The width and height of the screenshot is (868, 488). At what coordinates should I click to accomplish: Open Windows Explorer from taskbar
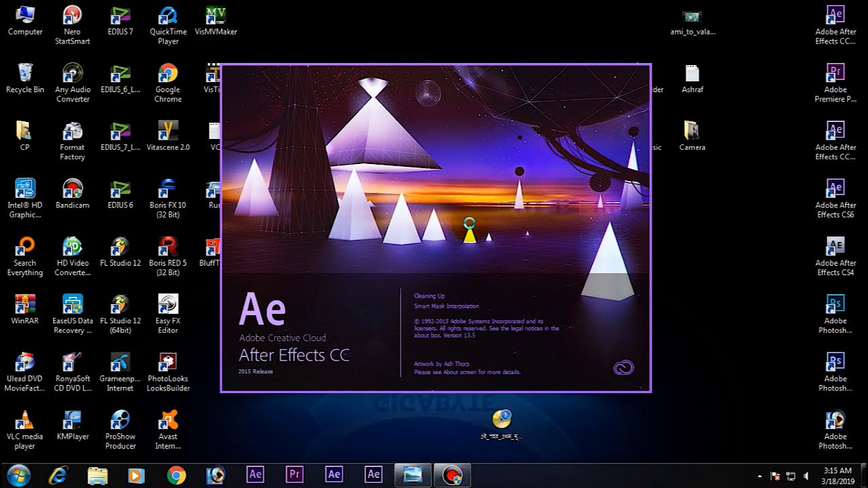point(98,475)
